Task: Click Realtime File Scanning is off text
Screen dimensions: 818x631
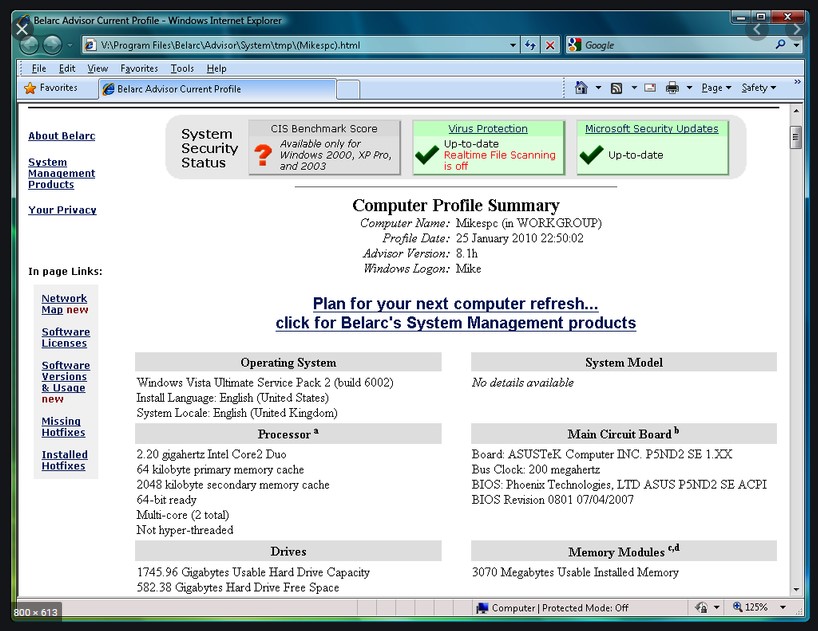Action: click(499, 161)
